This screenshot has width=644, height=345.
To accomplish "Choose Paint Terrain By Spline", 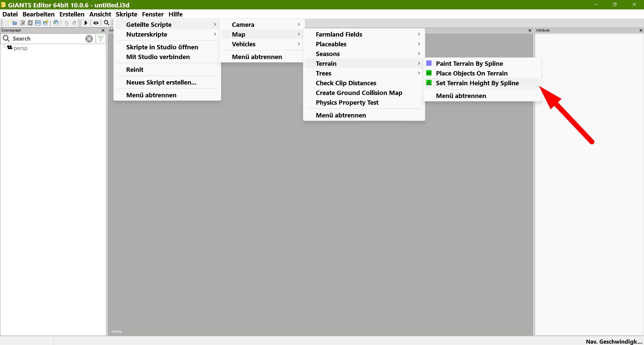I will pos(469,63).
